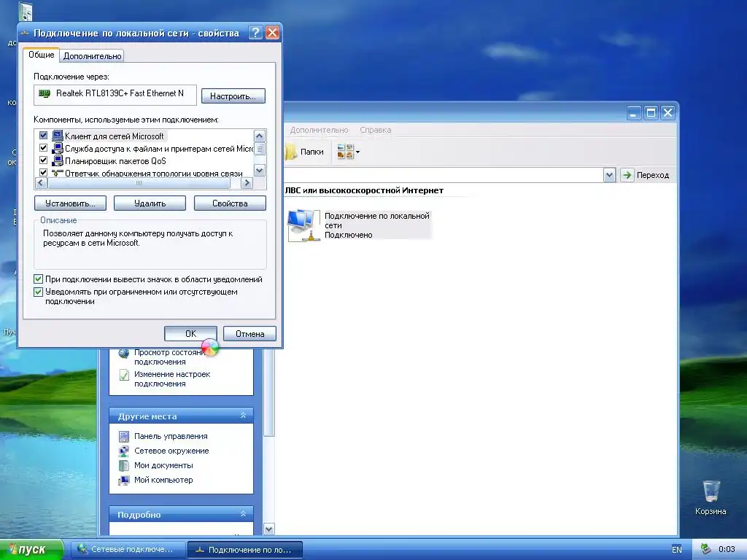This screenshot has width=747, height=560.
Task: Click sidebar scroll down arrow in Network Connections
Action: coord(268,529)
